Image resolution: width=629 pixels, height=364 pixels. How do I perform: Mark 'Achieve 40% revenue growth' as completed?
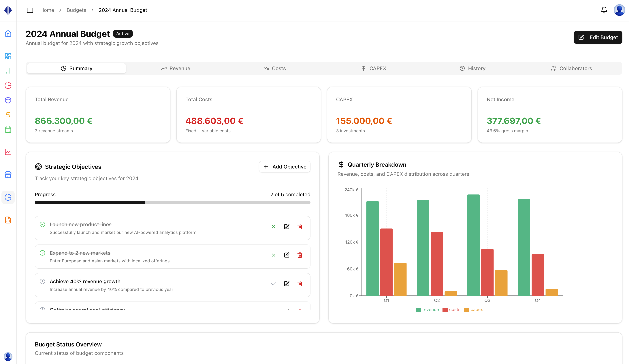point(274,283)
